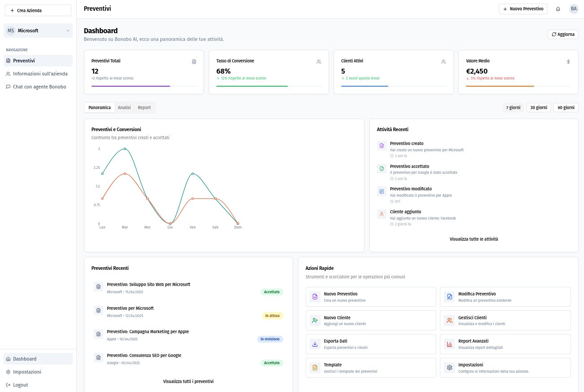The image size is (584, 392).
Task: Click the Impostazioni gear icon in Azioni Rapide
Action: (449, 368)
